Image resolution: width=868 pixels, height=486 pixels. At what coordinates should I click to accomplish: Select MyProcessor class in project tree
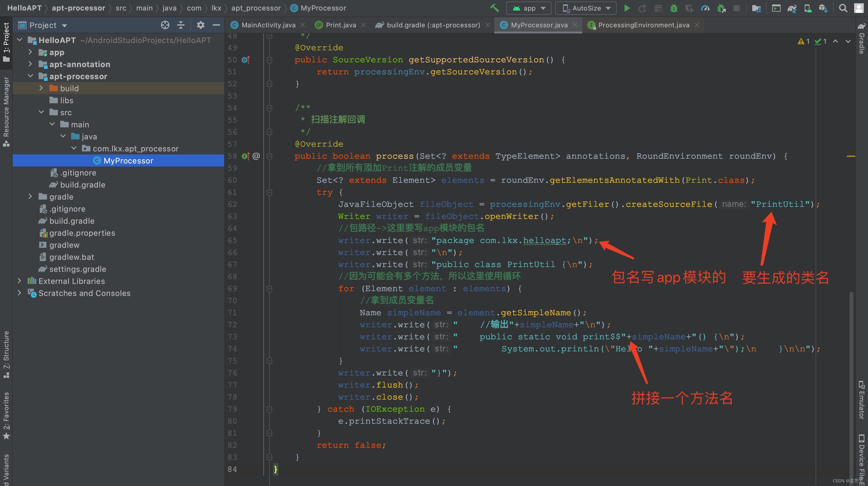tap(118, 160)
